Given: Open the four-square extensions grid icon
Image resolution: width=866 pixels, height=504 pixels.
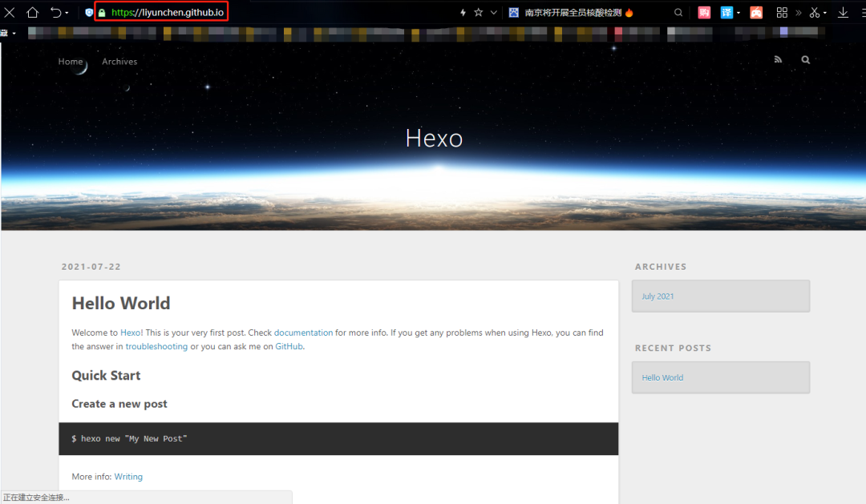Looking at the screenshot, I should pyautogui.click(x=782, y=12).
